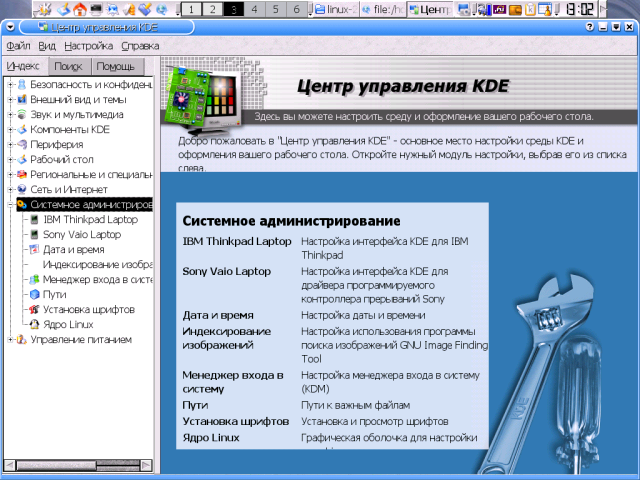Click the Дата и время calendar icon
Viewport: 640px width, 480px height.
[34, 249]
